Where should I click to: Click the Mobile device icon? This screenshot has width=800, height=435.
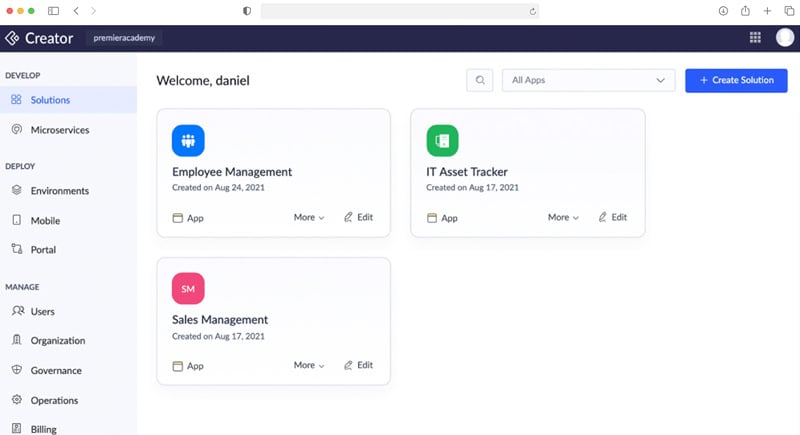point(17,220)
